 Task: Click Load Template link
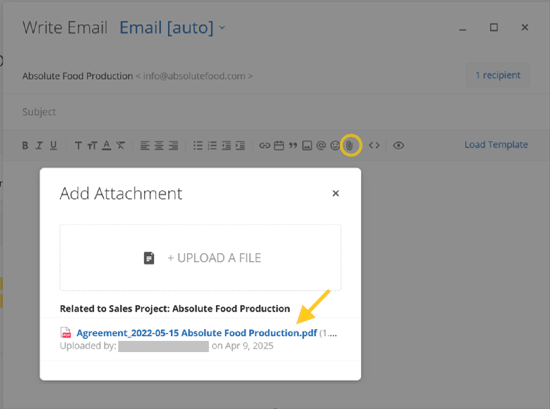496,145
